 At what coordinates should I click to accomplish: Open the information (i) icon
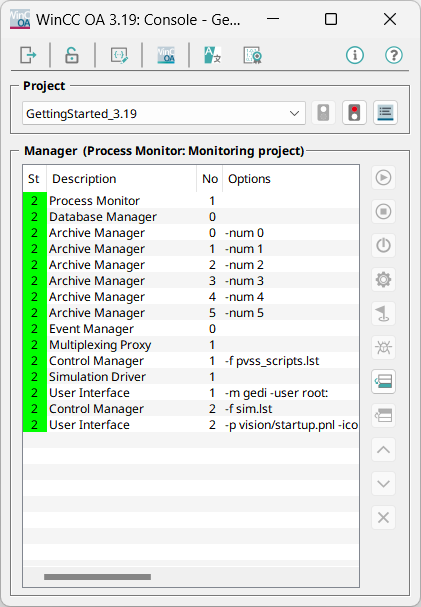(355, 55)
